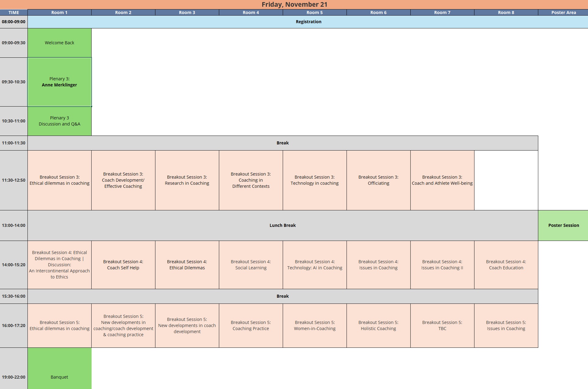Select the green Poster Session cell
588x389 pixels.
point(563,225)
